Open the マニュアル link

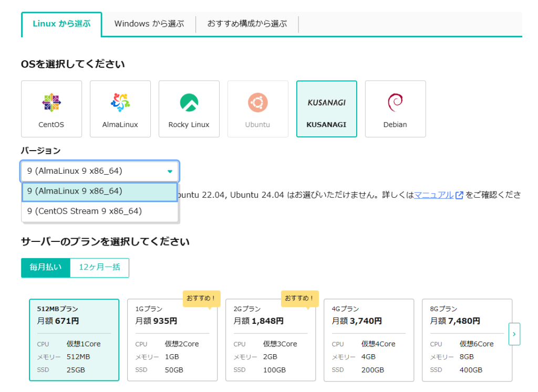pos(433,195)
